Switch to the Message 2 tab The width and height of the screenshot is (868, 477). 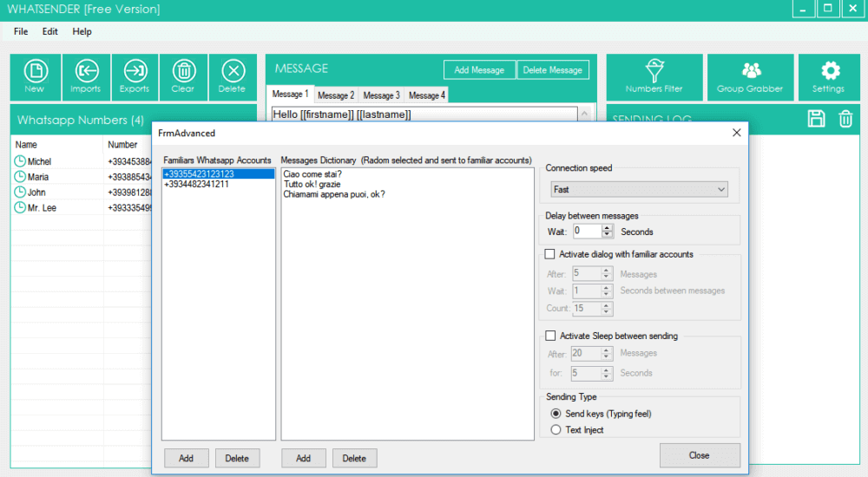[336, 95]
